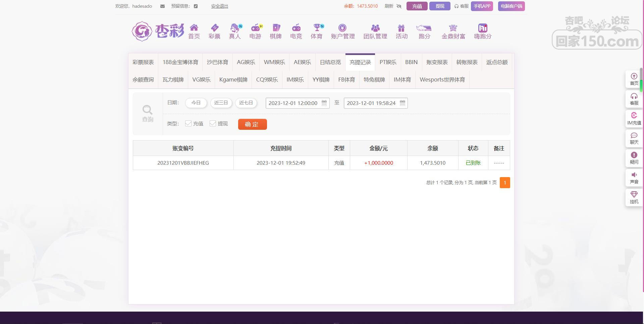Screen dimensions: 644x324
Task: Click the mail envelope icon beside username
Action: coord(162,6)
